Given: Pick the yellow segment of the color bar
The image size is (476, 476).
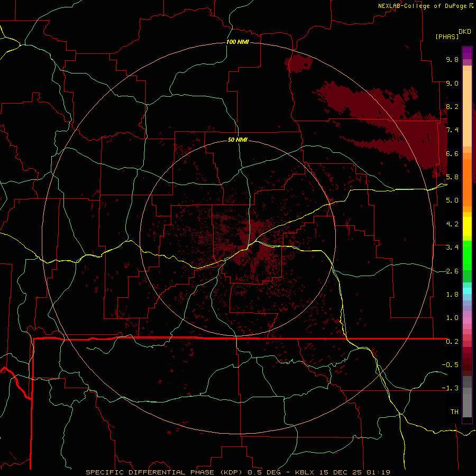Looking at the screenshot, I should click(x=467, y=226).
